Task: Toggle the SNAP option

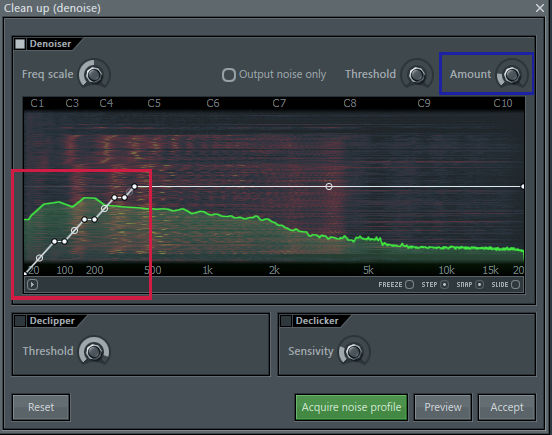Action: (479, 284)
